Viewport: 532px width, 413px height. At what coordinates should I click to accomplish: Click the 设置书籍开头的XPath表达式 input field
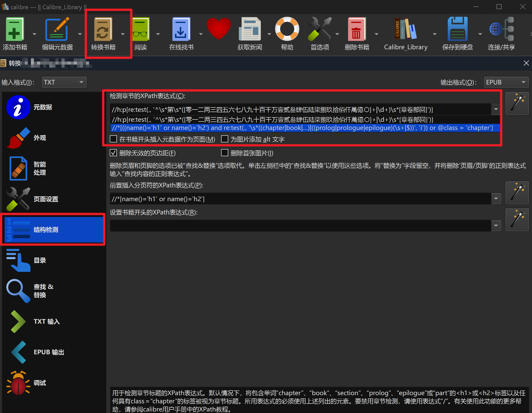pyautogui.click(x=300, y=226)
